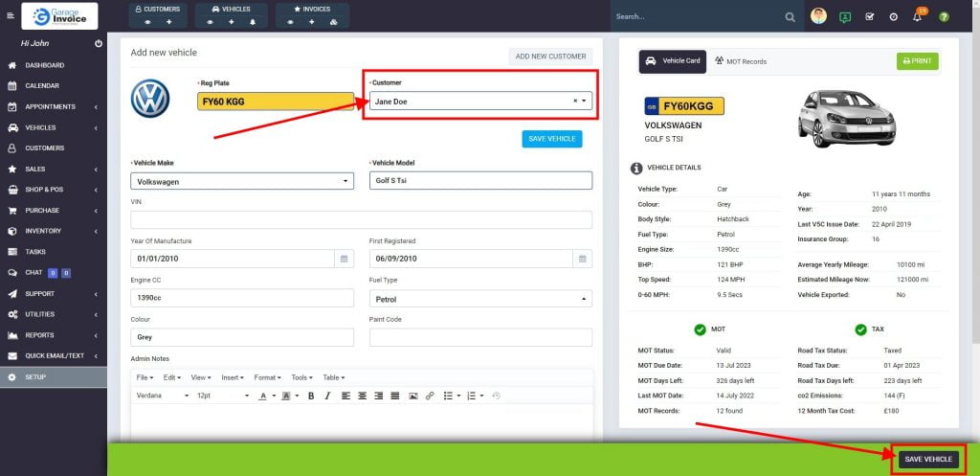Toggle center alignment in Admin Notes editor
This screenshot has width=980, height=476.
tap(363, 396)
